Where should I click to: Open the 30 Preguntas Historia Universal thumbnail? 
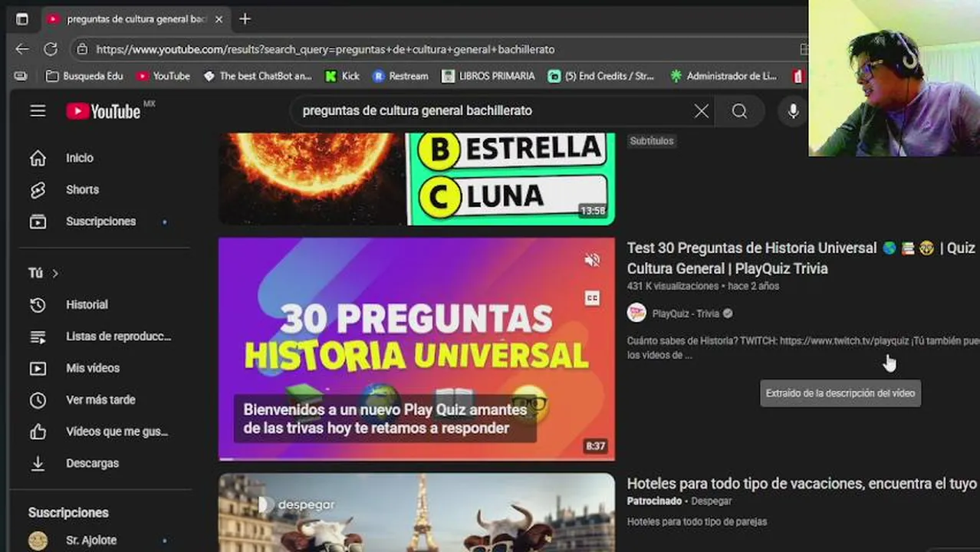[x=416, y=349]
